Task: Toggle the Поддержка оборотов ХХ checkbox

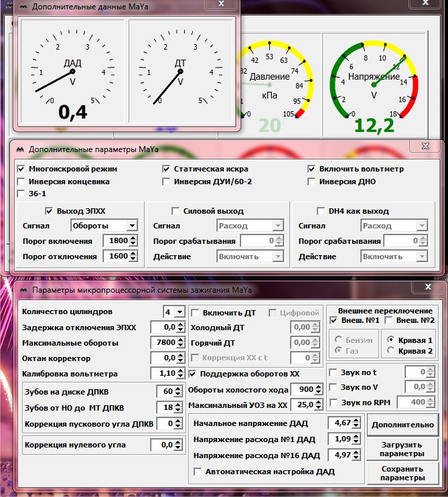Action: pos(194,373)
